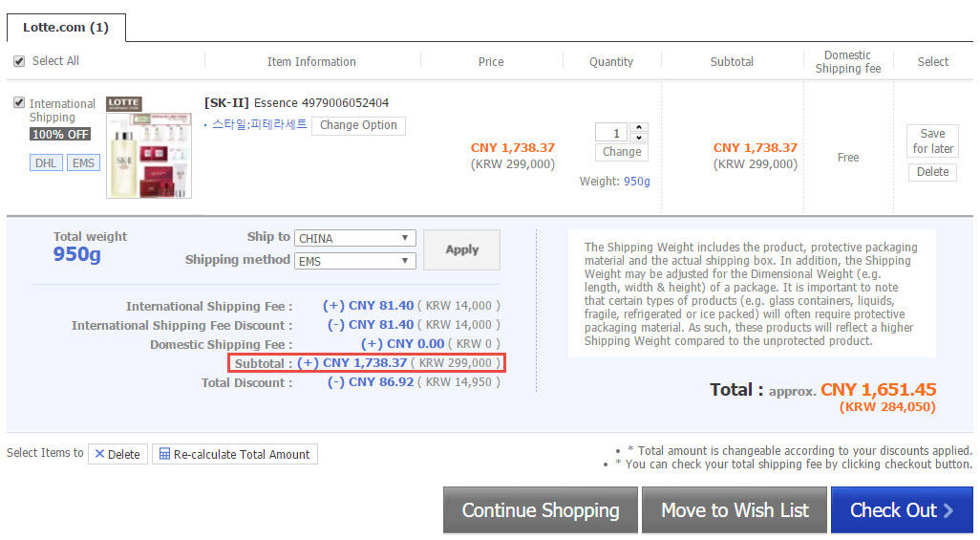Click the International Shipping Fee CNY 81.40 amount
Screen dimensions: 980x540
pos(368,305)
